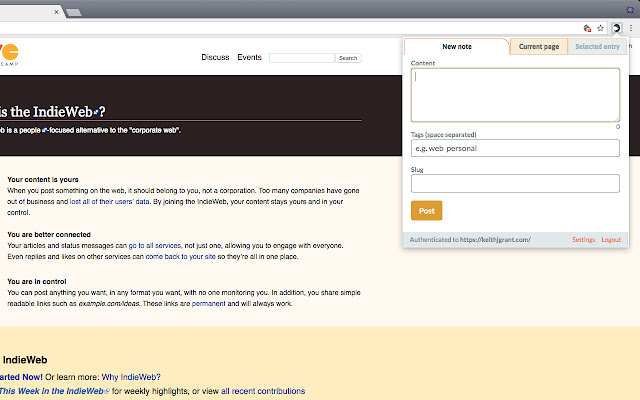This screenshot has height=400, width=640.
Task: Open the 'Why IndieWeb?' link
Action: coord(131,377)
